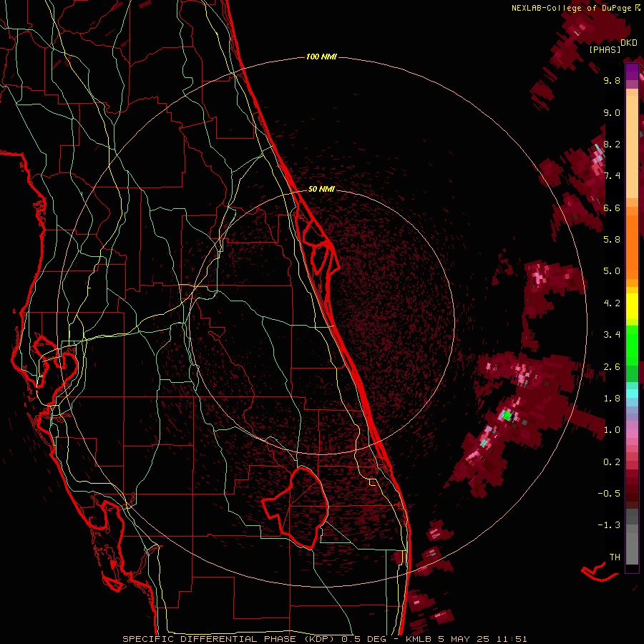
Task: Select the 50 NMI range ring label
Action: 321,189
